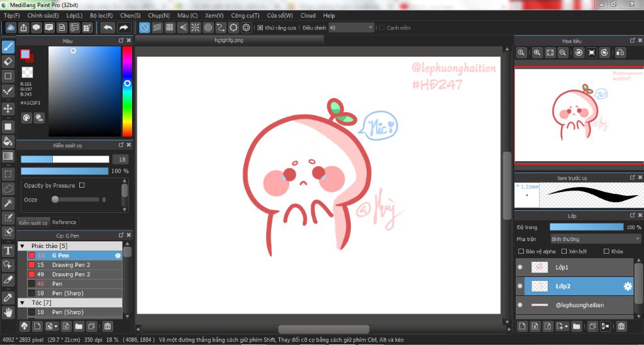This screenshot has height=345, width=644.
Task: Choose the Magic Wand selection tool
Action: click(x=8, y=203)
